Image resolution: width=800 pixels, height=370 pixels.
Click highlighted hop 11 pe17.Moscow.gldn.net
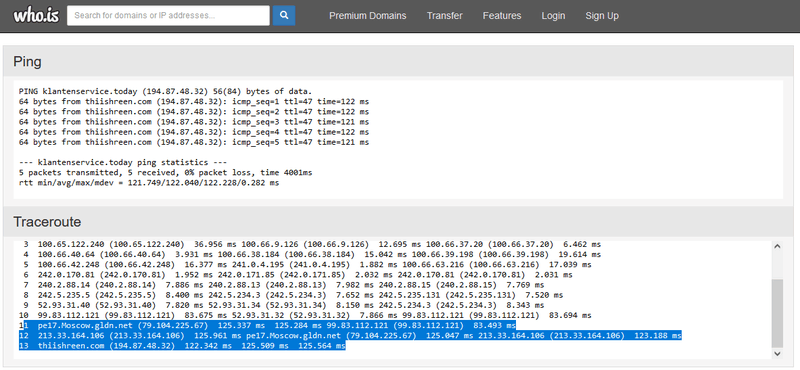[267, 326]
